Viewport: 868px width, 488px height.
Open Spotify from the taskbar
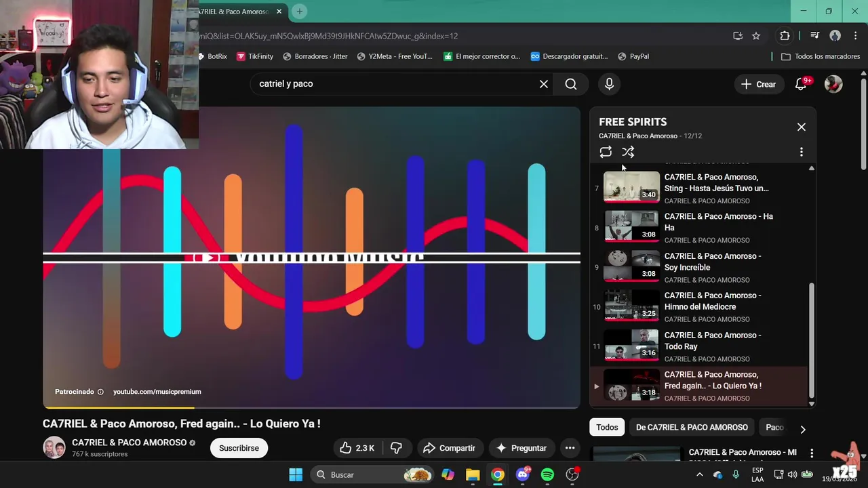pyautogui.click(x=547, y=474)
